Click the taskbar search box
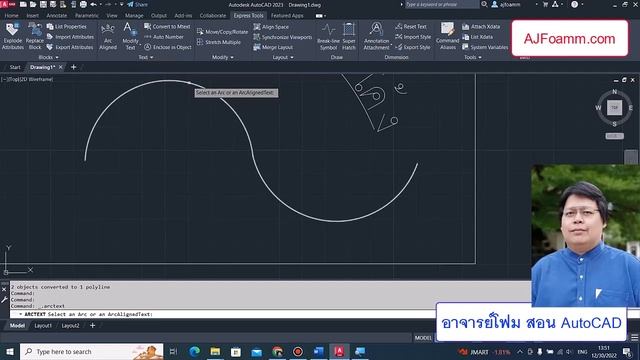Viewport: 640px width, 360px height. 91,351
